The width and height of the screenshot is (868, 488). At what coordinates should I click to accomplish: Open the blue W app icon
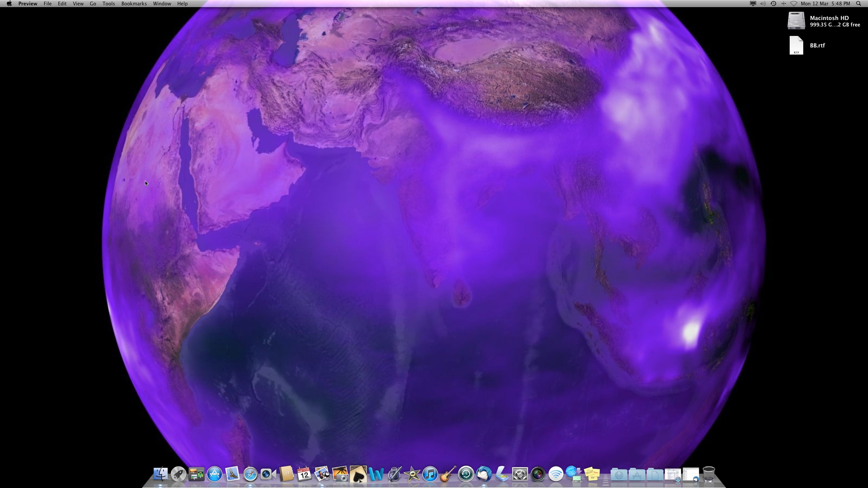pyautogui.click(x=376, y=474)
